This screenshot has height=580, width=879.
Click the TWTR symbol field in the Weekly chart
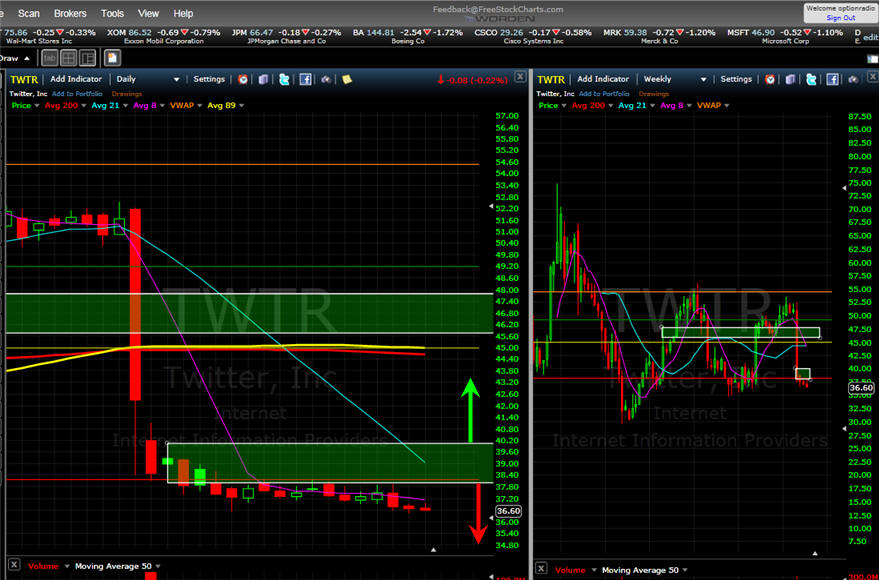(553, 79)
